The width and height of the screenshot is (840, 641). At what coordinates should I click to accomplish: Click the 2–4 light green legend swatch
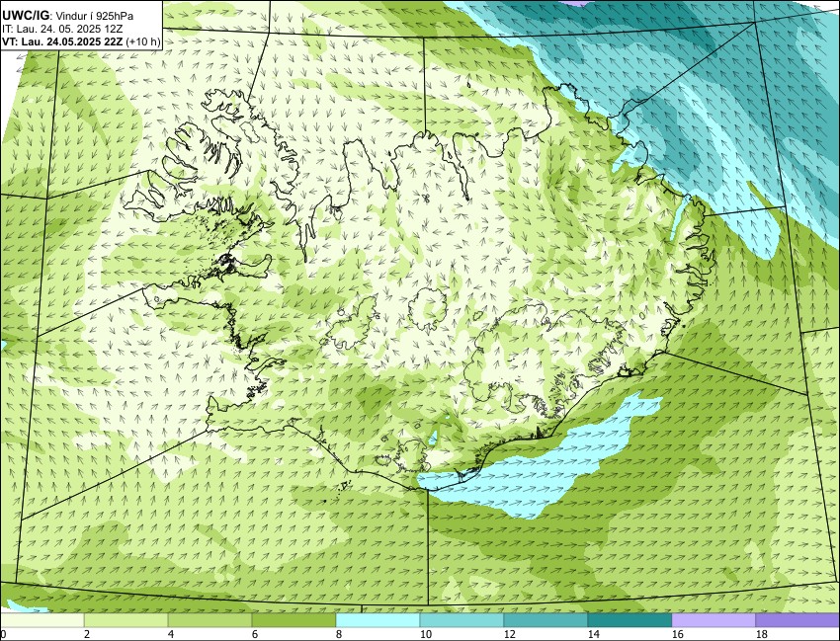pyautogui.click(x=126, y=620)
